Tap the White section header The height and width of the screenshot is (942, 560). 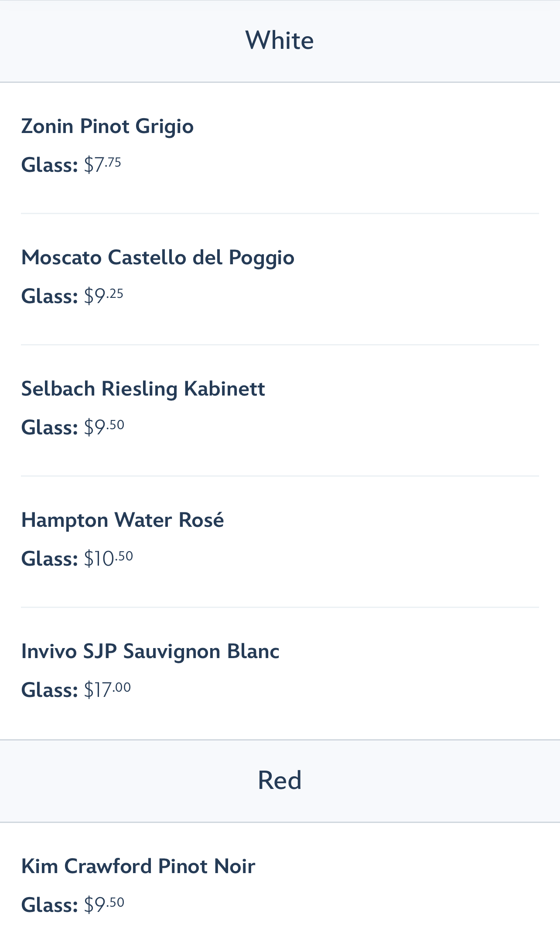point(280,41)
